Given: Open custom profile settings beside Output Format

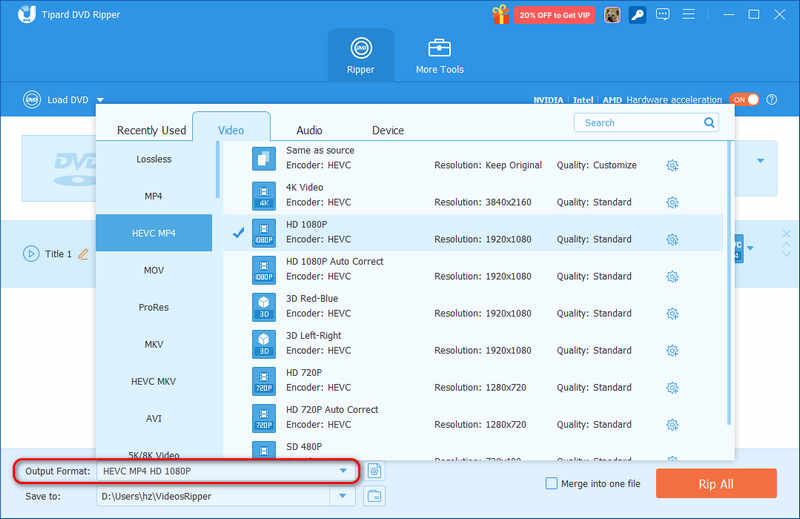Looking at the screenshot, I should (x=374, y=471).
